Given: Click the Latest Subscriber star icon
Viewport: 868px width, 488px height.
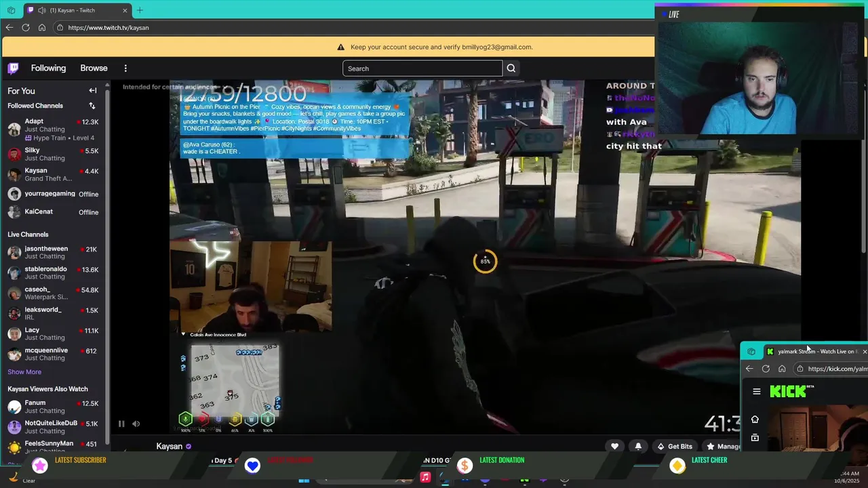Looking at the screenshot, I should click(40, 465).
